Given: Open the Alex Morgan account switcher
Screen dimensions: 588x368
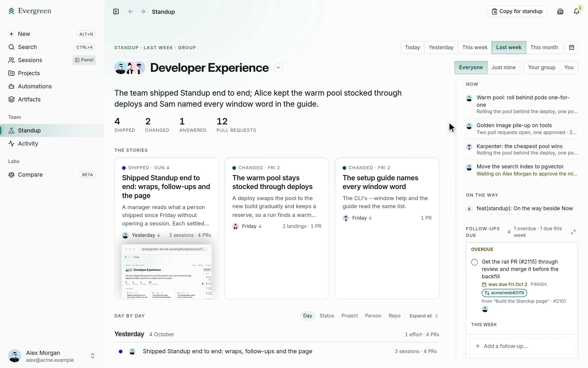Looking at the screenshot, I should [52, 356].
